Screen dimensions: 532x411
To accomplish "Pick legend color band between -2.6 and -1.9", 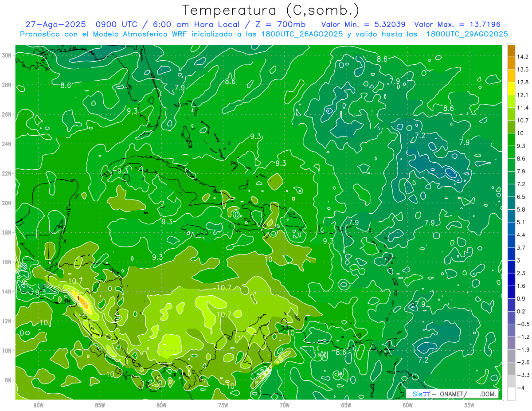I will tap(511, 356).
